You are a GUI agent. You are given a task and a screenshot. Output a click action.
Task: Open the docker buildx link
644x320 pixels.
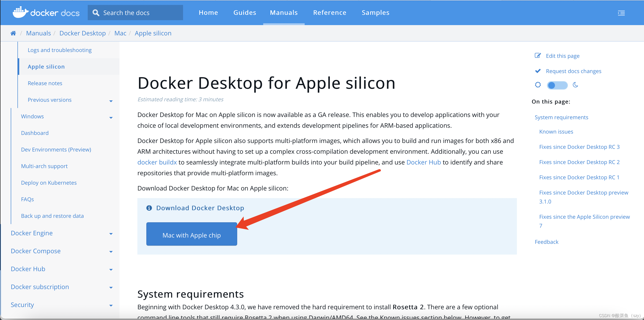click(x=157, y=162)
